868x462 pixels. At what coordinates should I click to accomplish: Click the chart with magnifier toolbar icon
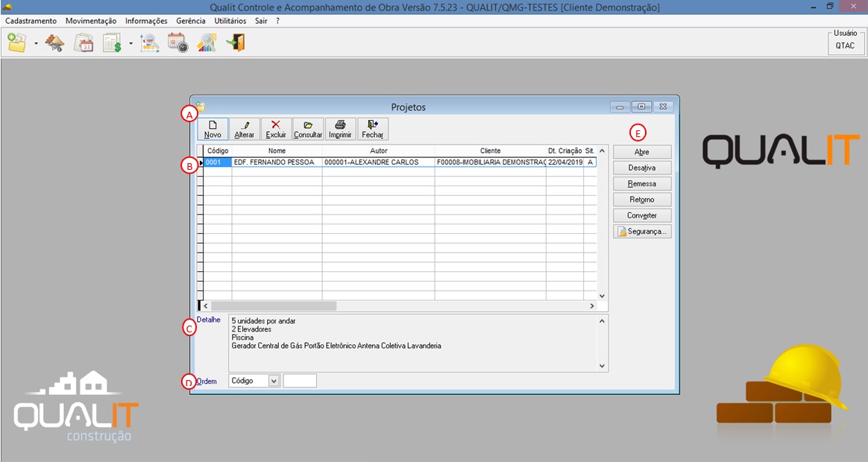coord(149,42)
